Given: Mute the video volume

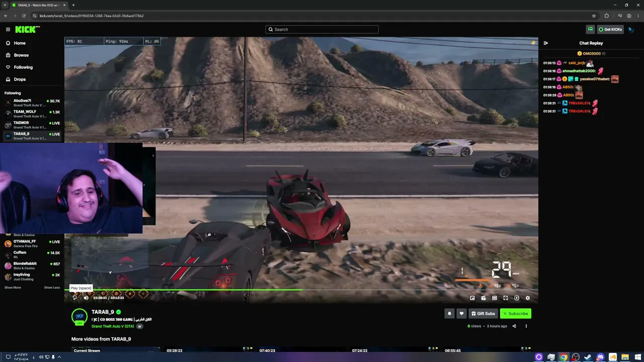Looking at the screenshot, I should click(86, 298).
